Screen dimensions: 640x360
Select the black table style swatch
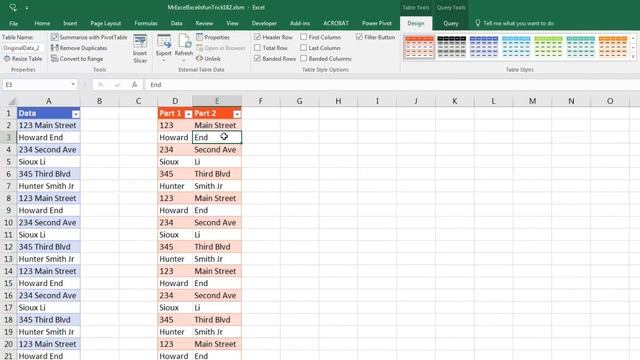point(451,47)
